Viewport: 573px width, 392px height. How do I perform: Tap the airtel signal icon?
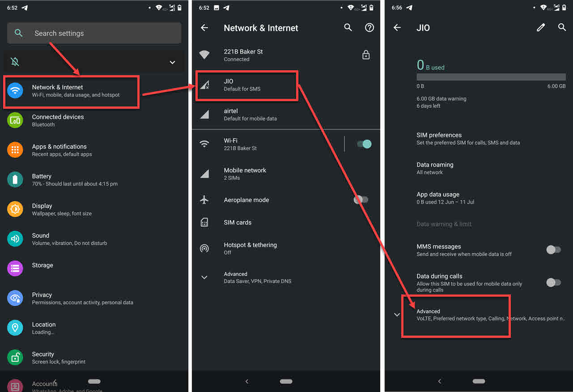pyautogui.click(x=204, y=115)
